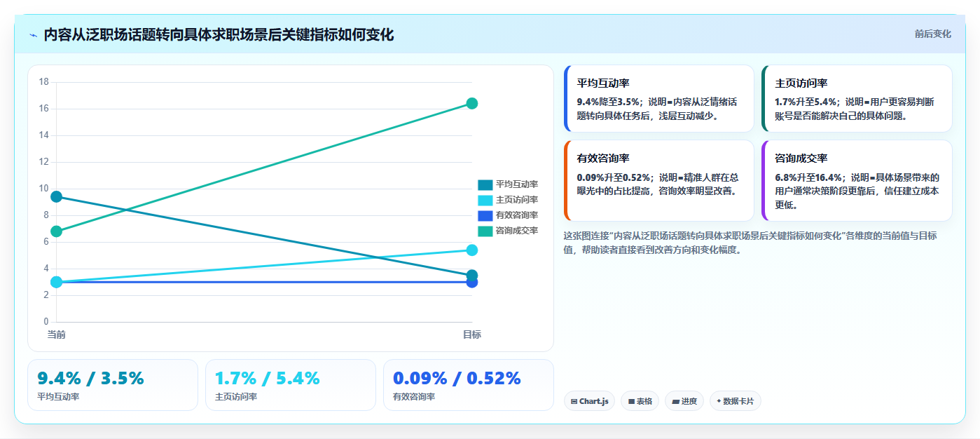The width and height of the screenshot is (980, 439).
Task: Select the 咨询成交率 data point at 目标
Action: point(472,104)
